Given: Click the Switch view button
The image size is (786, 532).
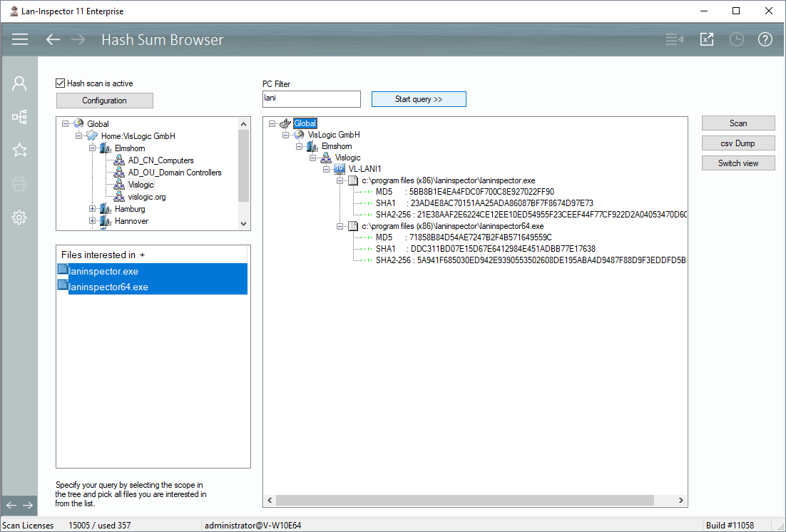Looking at the screenshot, I should coord(737,163).
